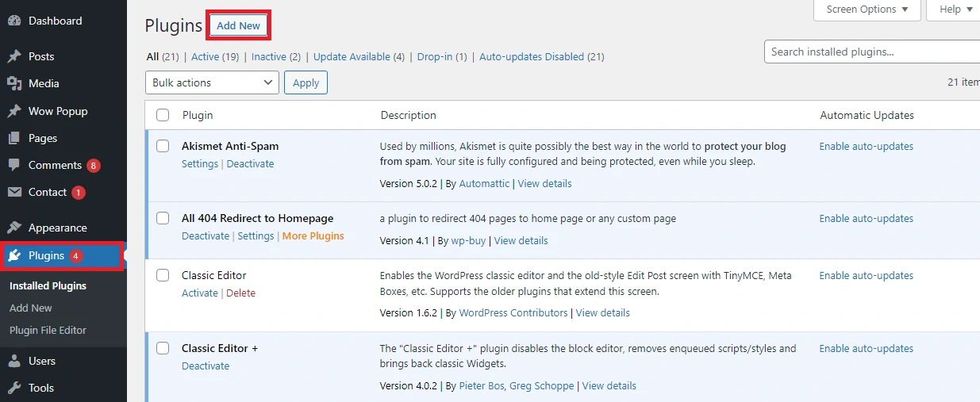
Task: Deactivate the Akismet Anti-Spam plugin
Action: 250,164
